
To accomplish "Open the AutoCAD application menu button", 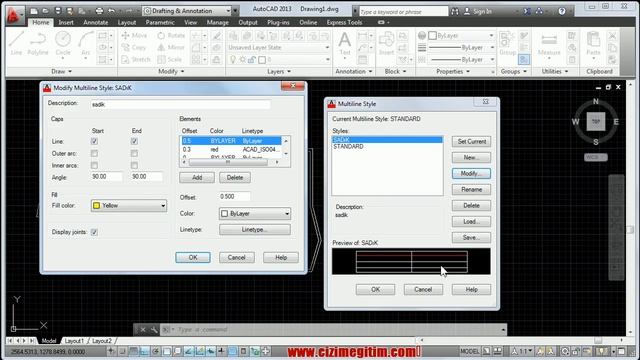I will tap(15, 15).
